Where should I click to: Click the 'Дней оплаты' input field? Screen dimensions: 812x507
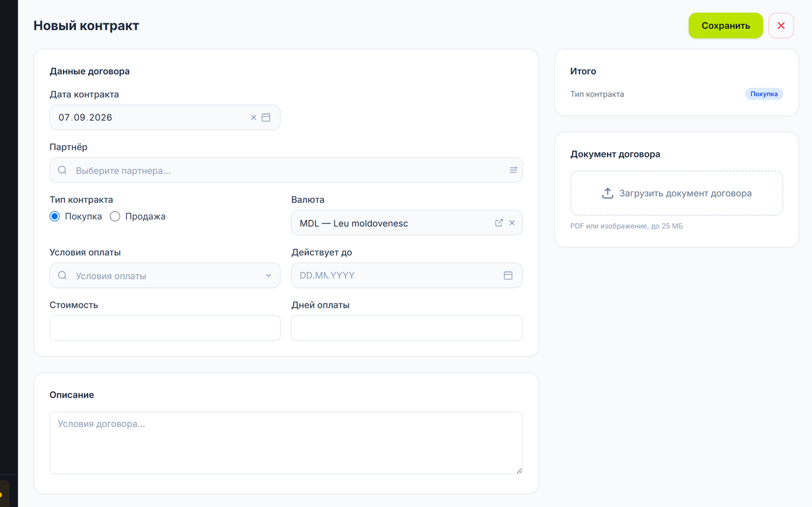[x=407, y=328]
